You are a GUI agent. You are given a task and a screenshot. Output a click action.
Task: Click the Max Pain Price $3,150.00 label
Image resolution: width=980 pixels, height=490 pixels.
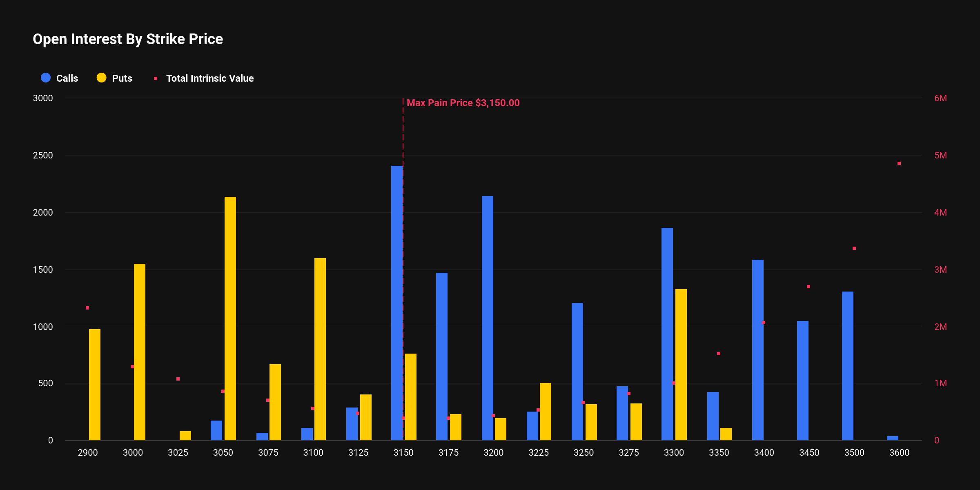pos(463,103)
